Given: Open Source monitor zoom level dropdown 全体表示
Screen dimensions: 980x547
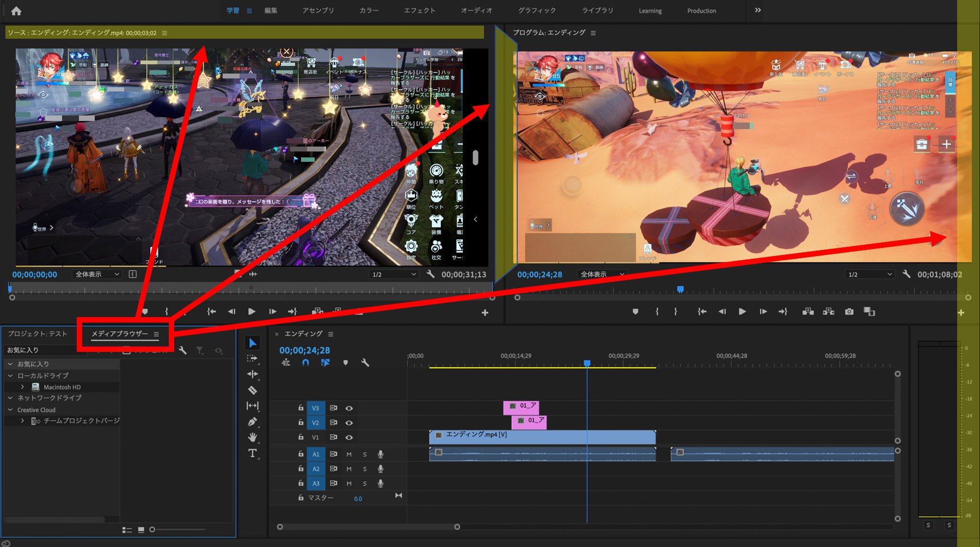Looking at the screenshot, I should click(x=97, y=274).
